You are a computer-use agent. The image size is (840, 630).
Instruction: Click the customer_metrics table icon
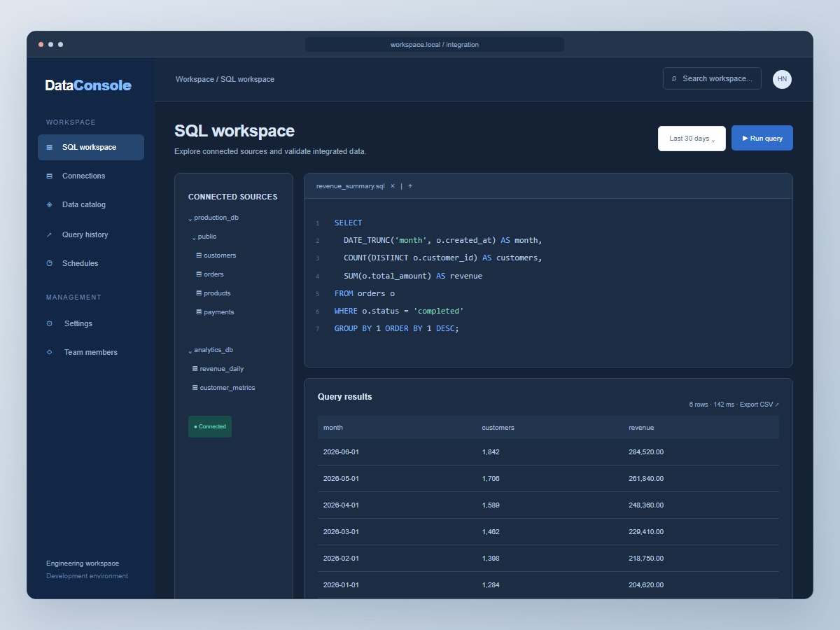[195, 388]
